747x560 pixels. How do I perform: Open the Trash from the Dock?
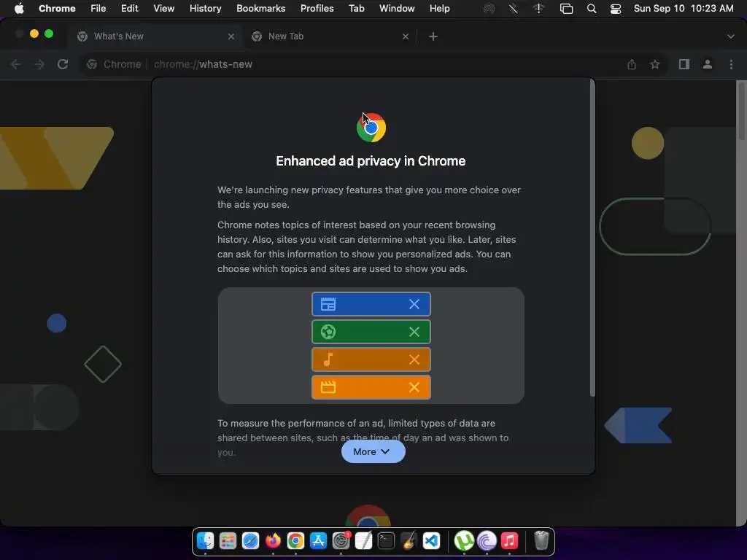point(541,541)
